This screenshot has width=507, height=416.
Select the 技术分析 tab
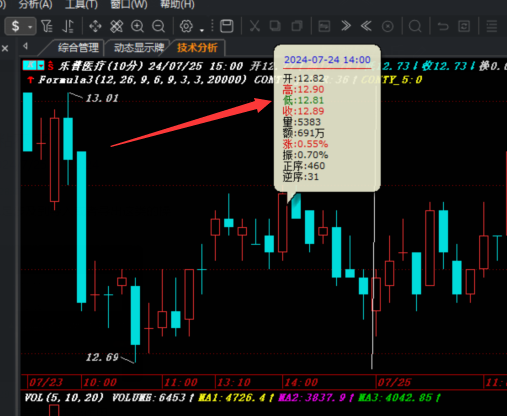pos(197,48)
